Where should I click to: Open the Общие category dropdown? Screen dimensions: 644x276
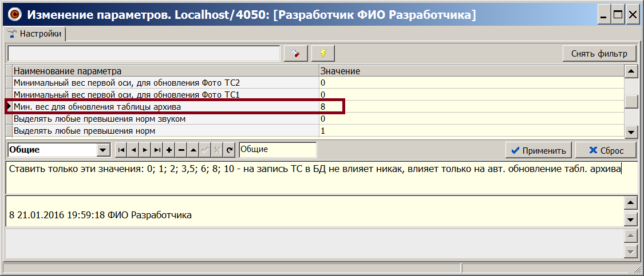pos(103,150)
